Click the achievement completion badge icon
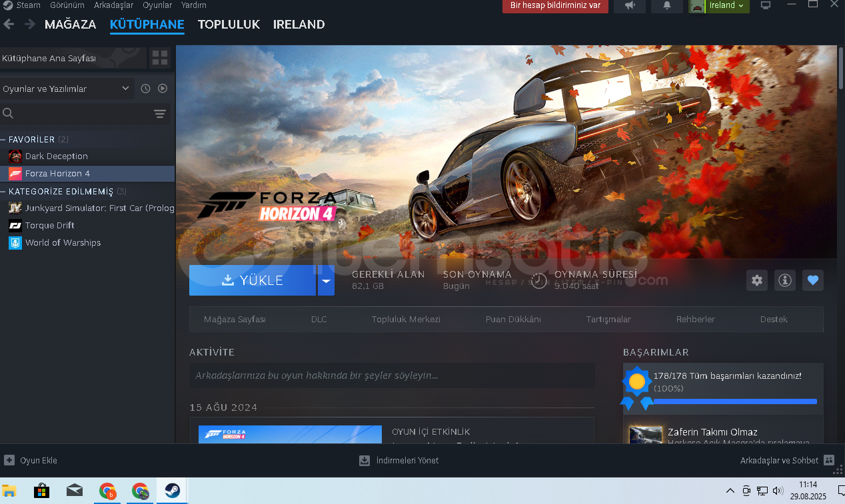This screenshot has width=845, height=504. point(637,387)
